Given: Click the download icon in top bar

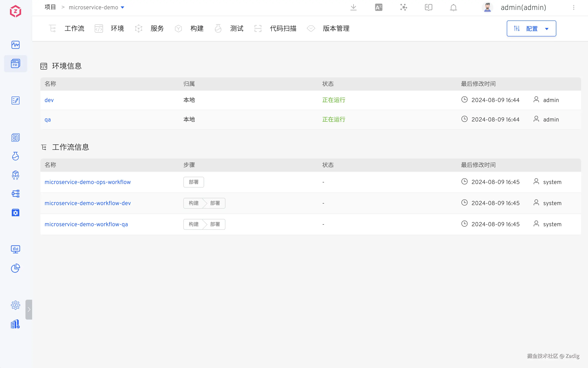Looking at the screenshot, I should (x=353, y=7).
